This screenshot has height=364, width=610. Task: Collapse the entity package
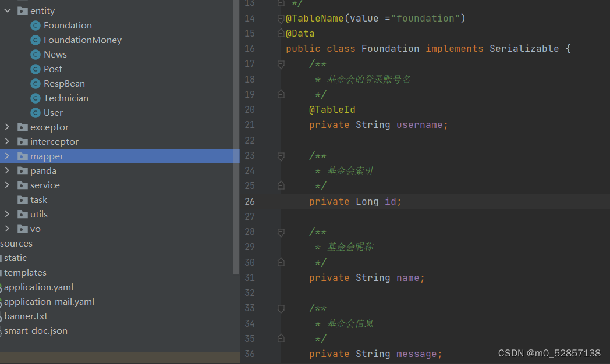coord(6,10)
